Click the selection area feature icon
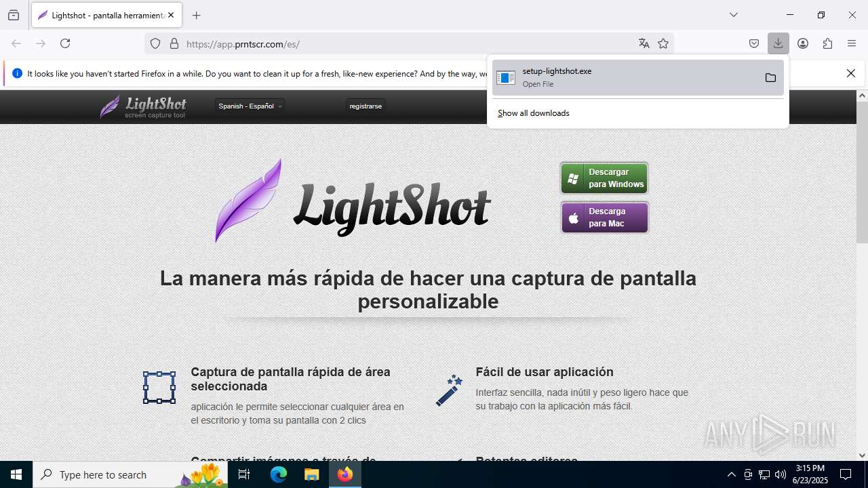 [159, 388]
